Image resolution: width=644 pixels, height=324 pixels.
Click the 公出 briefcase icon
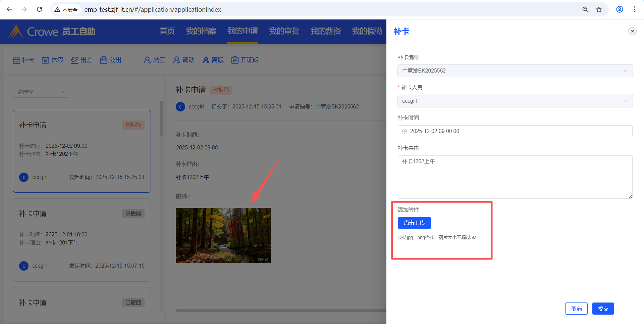(x=104, y=60)
